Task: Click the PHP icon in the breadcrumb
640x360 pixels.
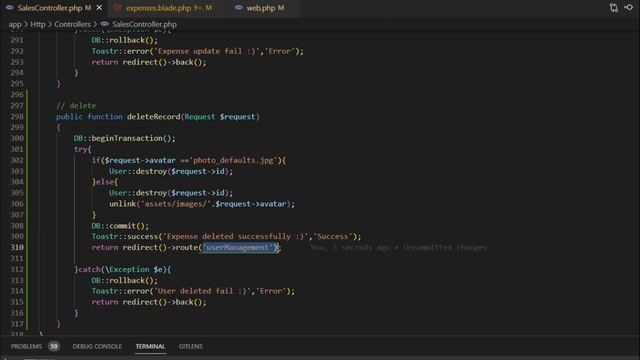Action: (x=105, y=24)
